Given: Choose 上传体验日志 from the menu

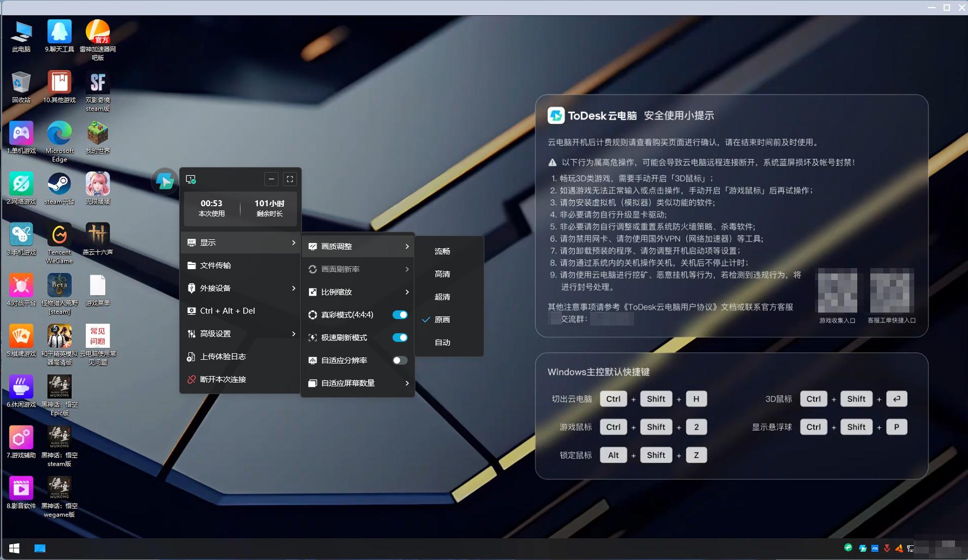Looking at the screenshot, I should [241, 357].
